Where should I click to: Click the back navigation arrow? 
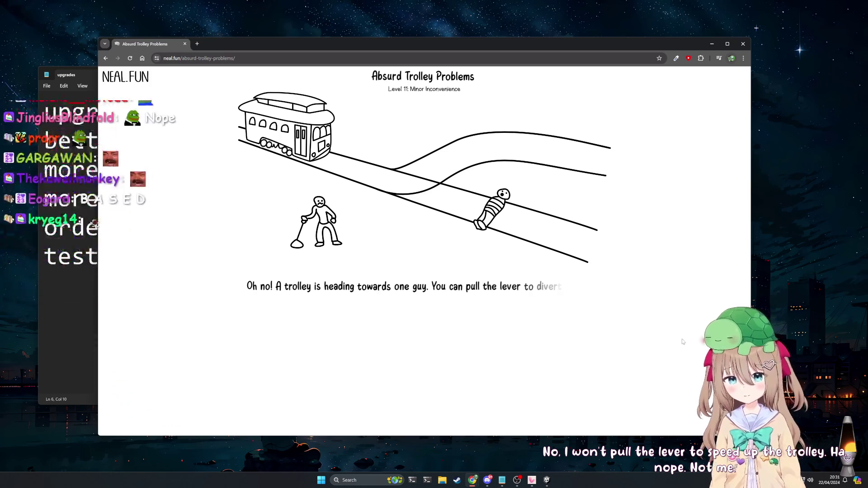pyautogui.click(x=105, y=58)
